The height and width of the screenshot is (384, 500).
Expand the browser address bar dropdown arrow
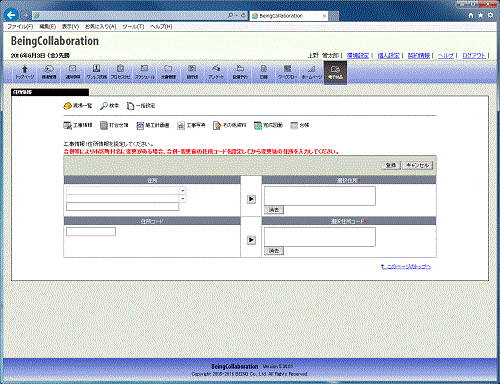click(236, 15)
